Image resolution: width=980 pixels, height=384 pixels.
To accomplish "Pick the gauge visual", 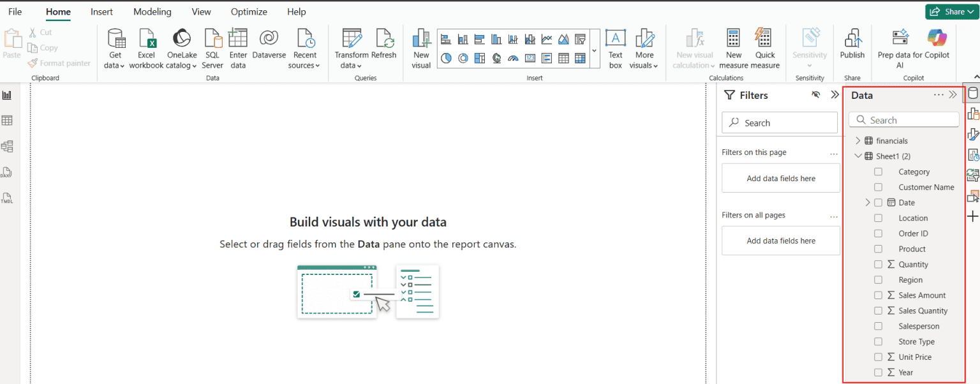I will (513, 58).
